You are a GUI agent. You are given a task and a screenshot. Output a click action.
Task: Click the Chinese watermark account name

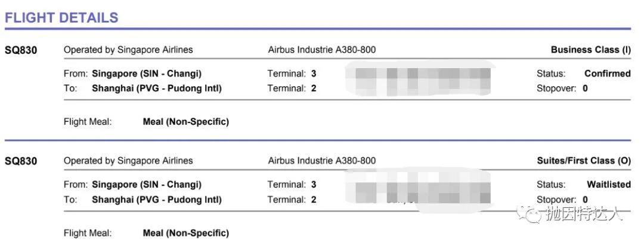coord(584,214)
